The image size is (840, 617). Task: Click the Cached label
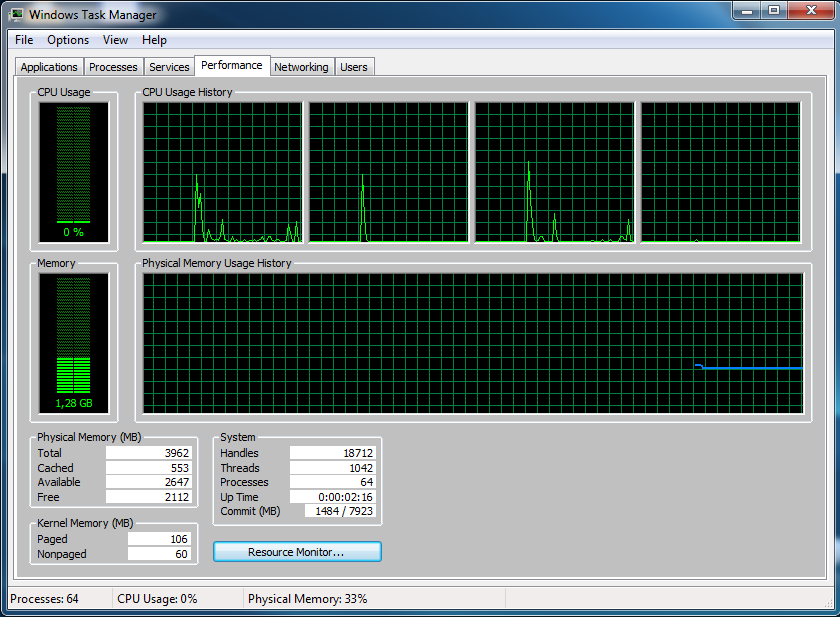pyautogui.click(x=55, y=468)
